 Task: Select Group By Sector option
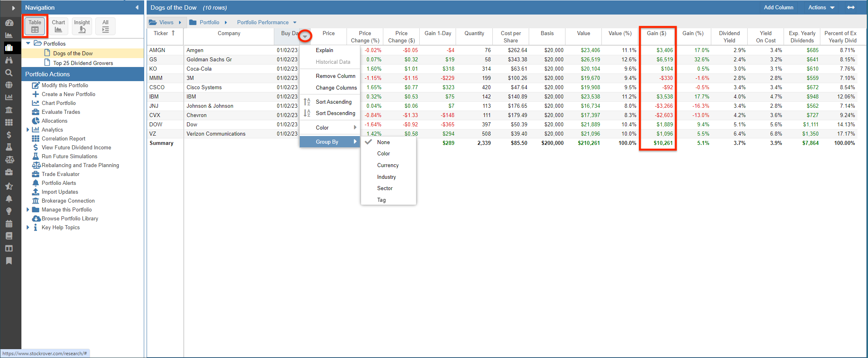(385, 188)
